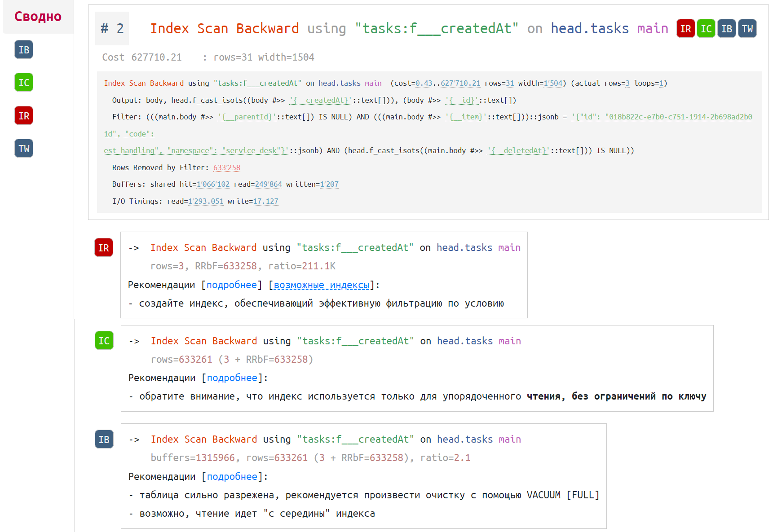Open подробнее link in IR recommendation
Screen dimensions: 773x532
(232, 285)
